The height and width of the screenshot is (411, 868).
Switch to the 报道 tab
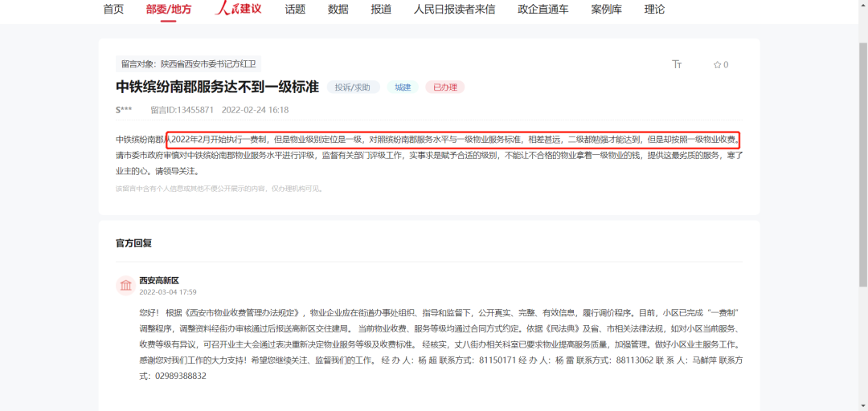click(382, 9)
